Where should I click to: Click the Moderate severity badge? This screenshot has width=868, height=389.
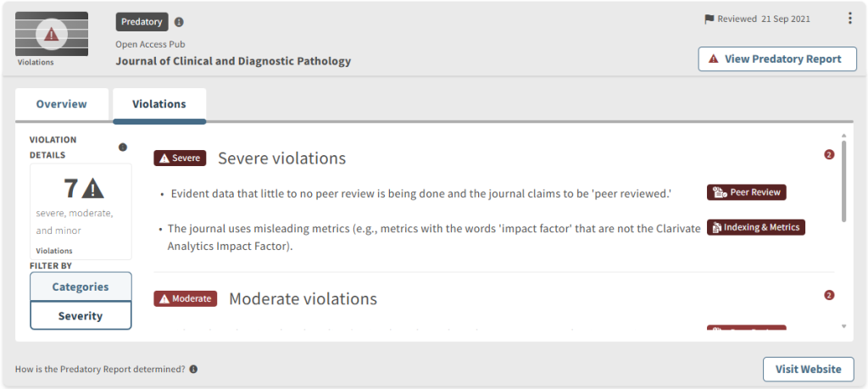(186, 299)
